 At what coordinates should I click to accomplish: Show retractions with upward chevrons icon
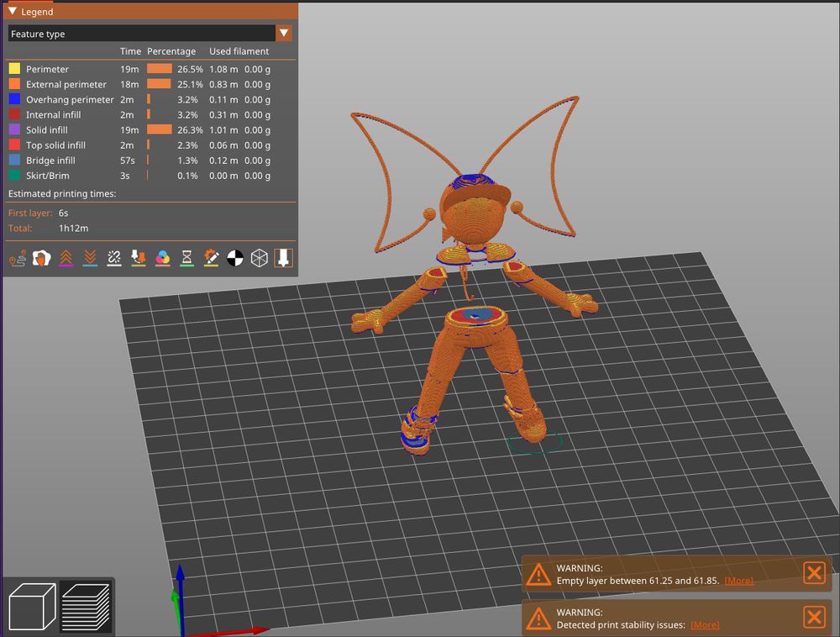(x=66, y=258)
